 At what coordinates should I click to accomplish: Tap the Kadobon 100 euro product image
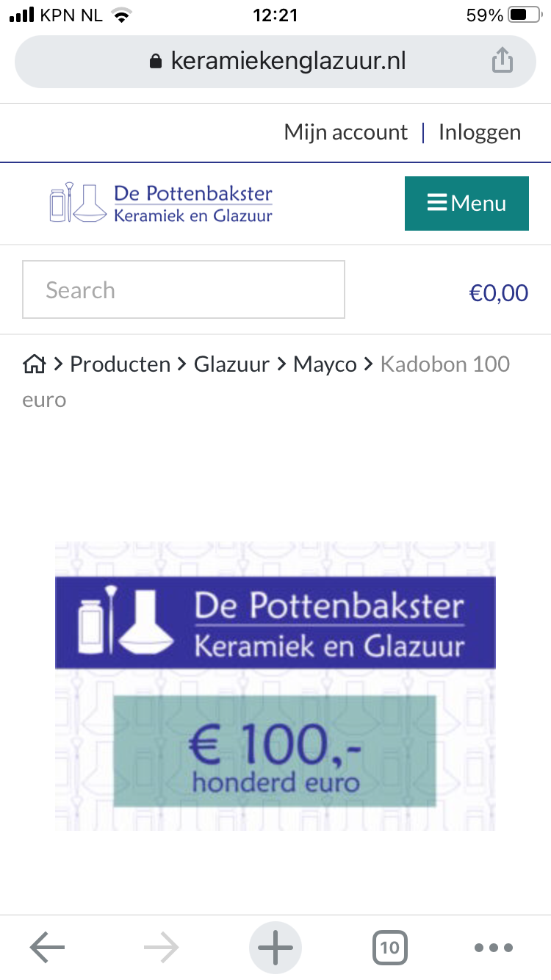[x=275, y=686]
